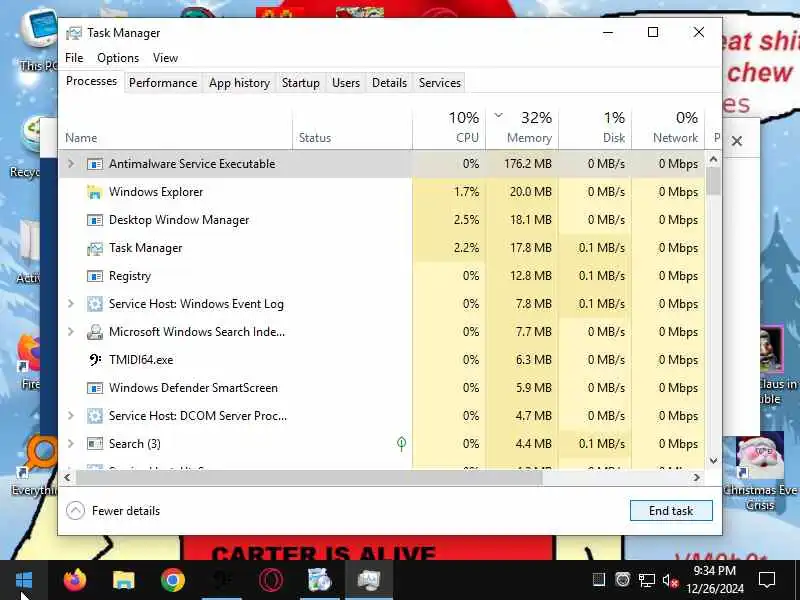Expand Service Host: DCOM Server Process row
The height and width of the screenshot is (600, 800).
(x=71, y=416)
